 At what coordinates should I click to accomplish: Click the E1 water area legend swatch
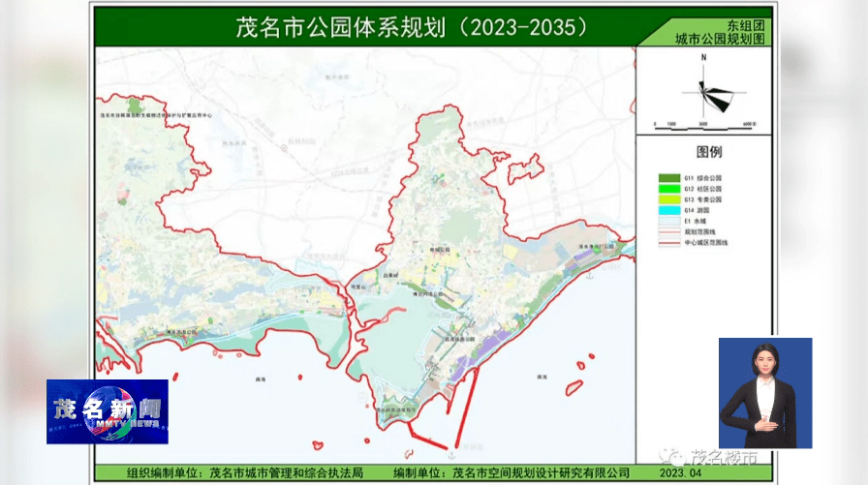(x=667, y=222)
